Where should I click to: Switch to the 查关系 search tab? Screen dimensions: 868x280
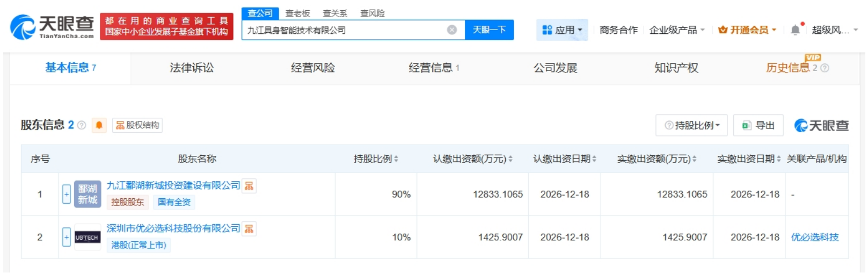pos(335,13)
